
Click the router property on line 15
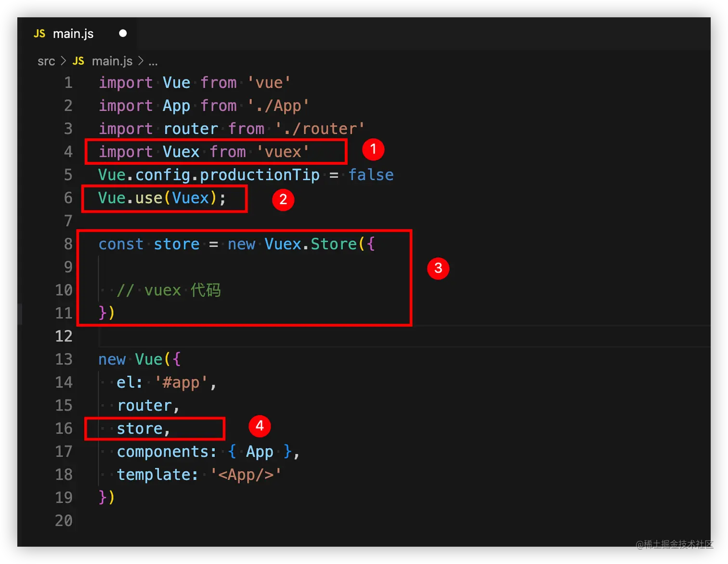coord(144,406)
